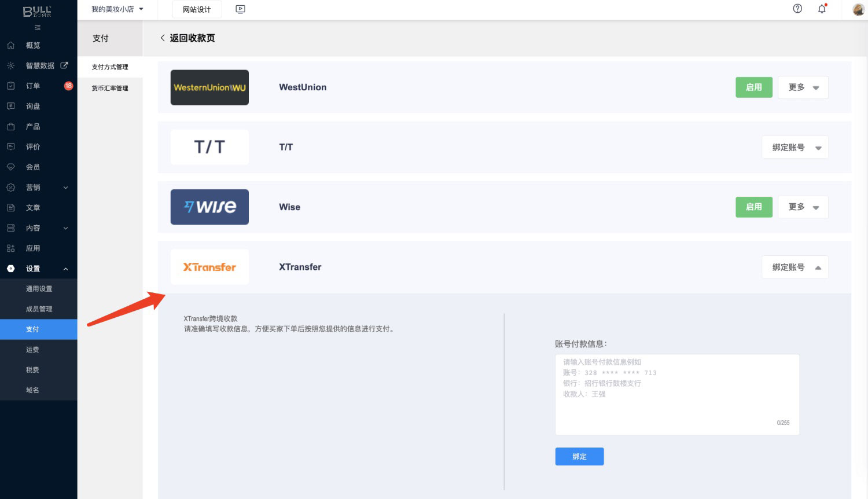Open the notifications bell icon
868x499 pixels.
tap(822, 9)
